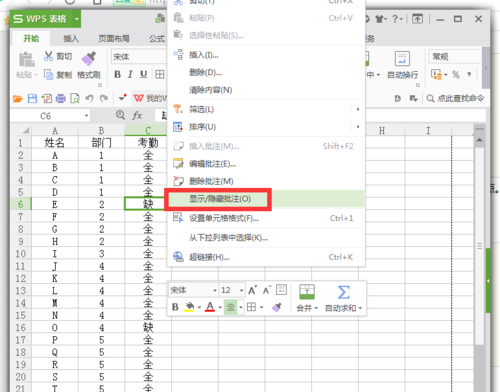Open 超链接(H)... from context menu
The image size is (500, 392).
pos(265,257)
